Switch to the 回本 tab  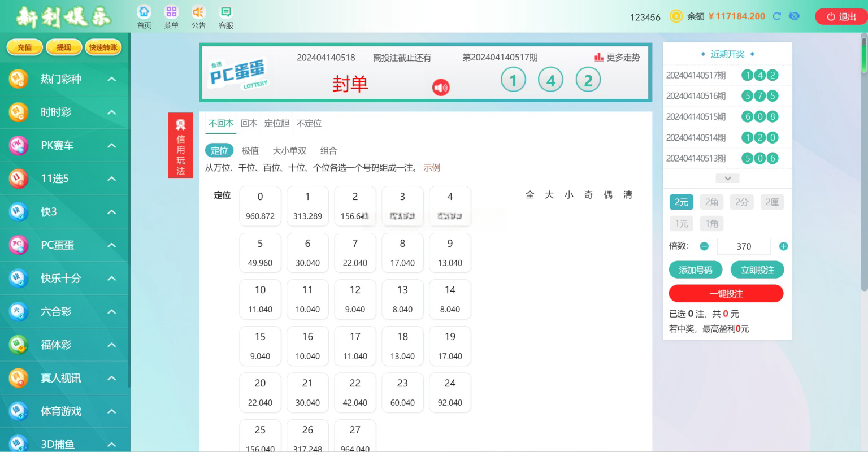tap(249, 123)
